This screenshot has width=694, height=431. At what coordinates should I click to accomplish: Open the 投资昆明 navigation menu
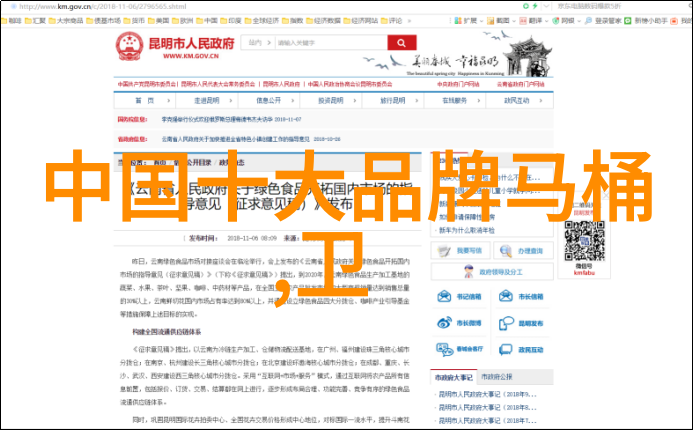pos(331,100)
